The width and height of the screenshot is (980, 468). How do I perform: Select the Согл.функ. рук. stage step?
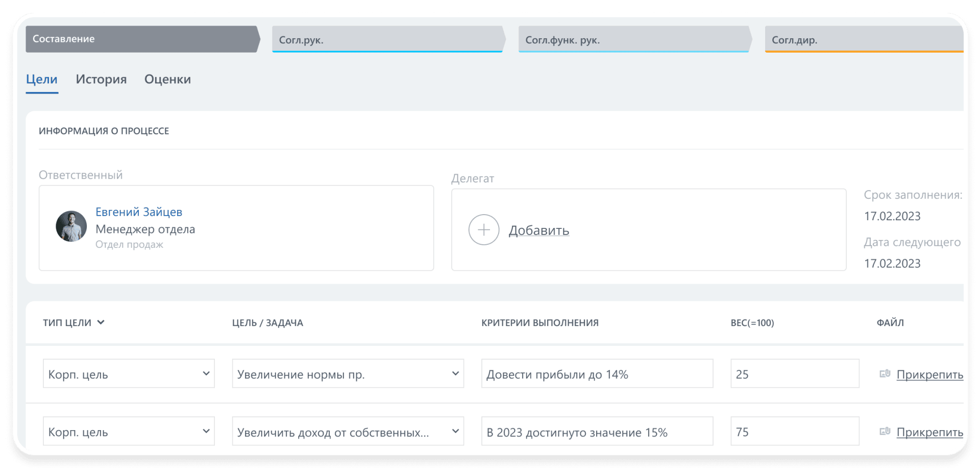pyautogui.click(x=635, y=39)
